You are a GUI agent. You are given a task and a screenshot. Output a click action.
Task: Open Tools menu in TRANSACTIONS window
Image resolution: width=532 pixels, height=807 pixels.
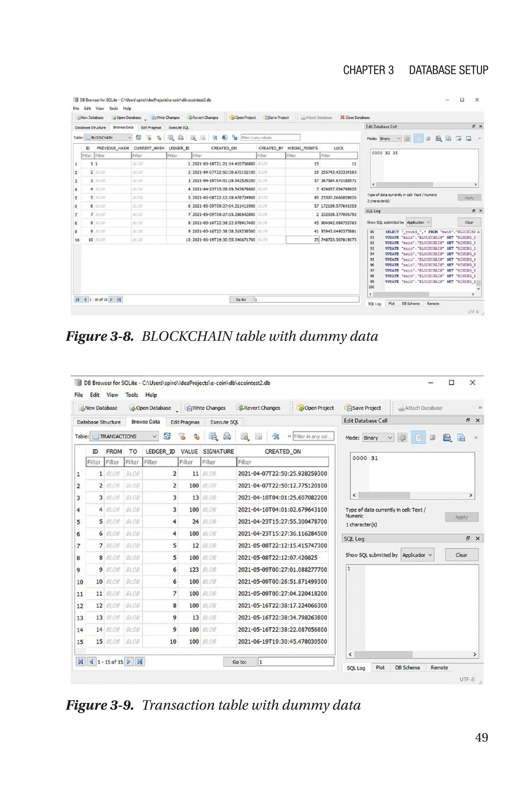132,395
